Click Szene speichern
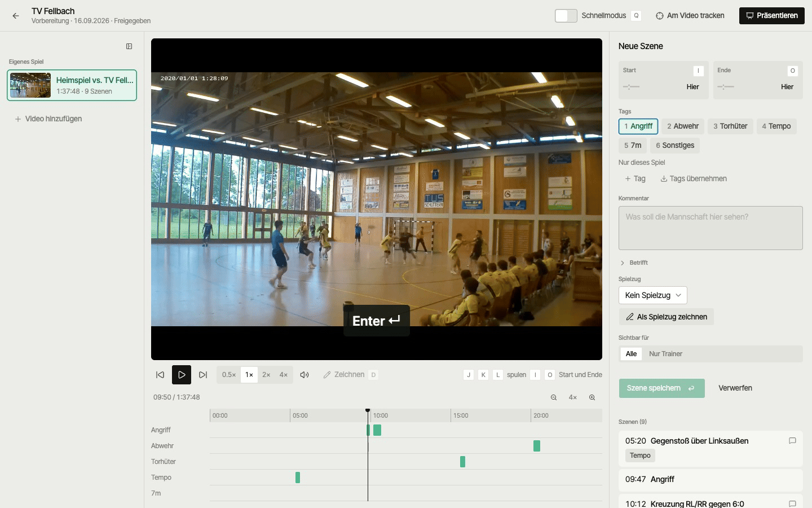812x508 pixels. coord(662,388)
